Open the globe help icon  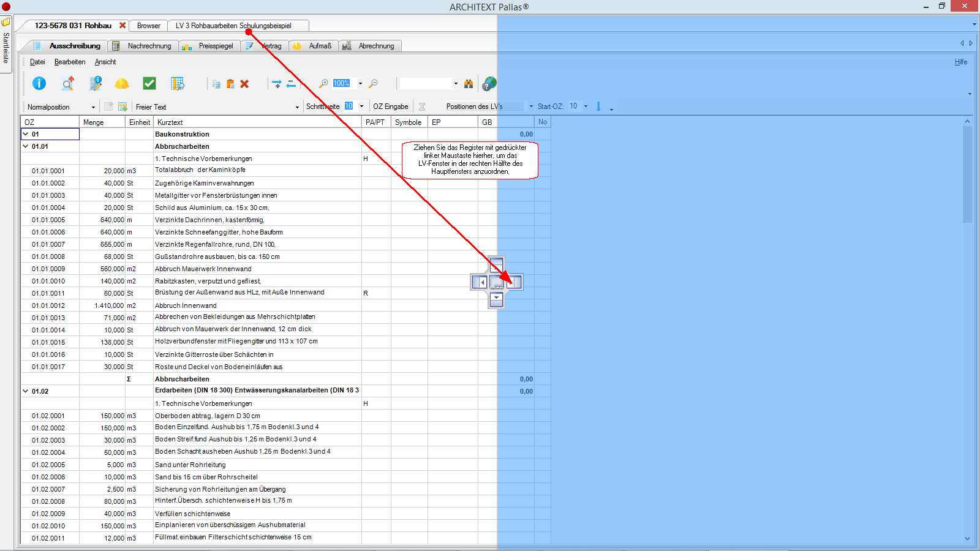[x=489, y=83]
